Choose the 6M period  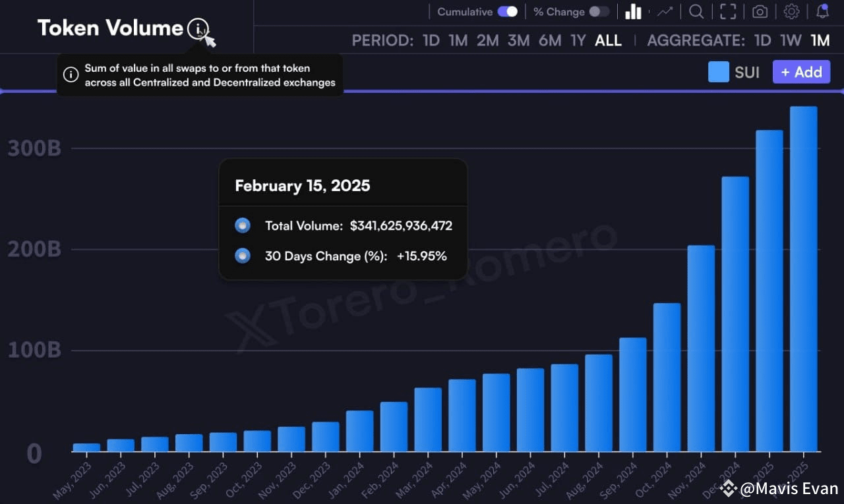(549, 40)
